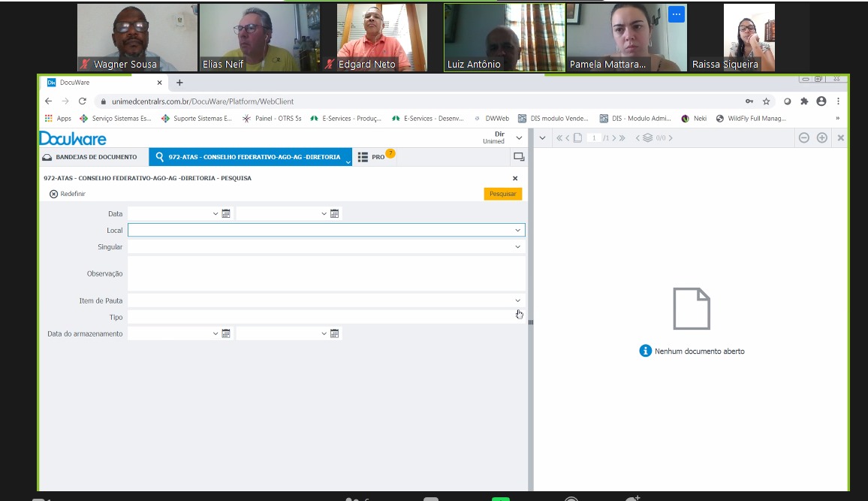Open calendar for Data do armazenamento end date
Image resolution: width=868 pixels, height=501 pixels.
pyautogui.click(x=335, y=333)
